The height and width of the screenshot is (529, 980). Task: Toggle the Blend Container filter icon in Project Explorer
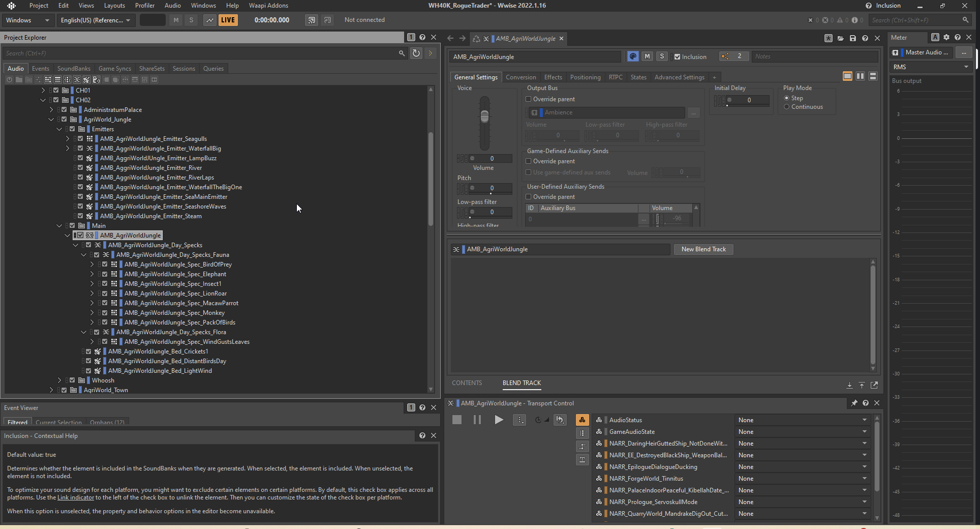(x=77, y=79)
